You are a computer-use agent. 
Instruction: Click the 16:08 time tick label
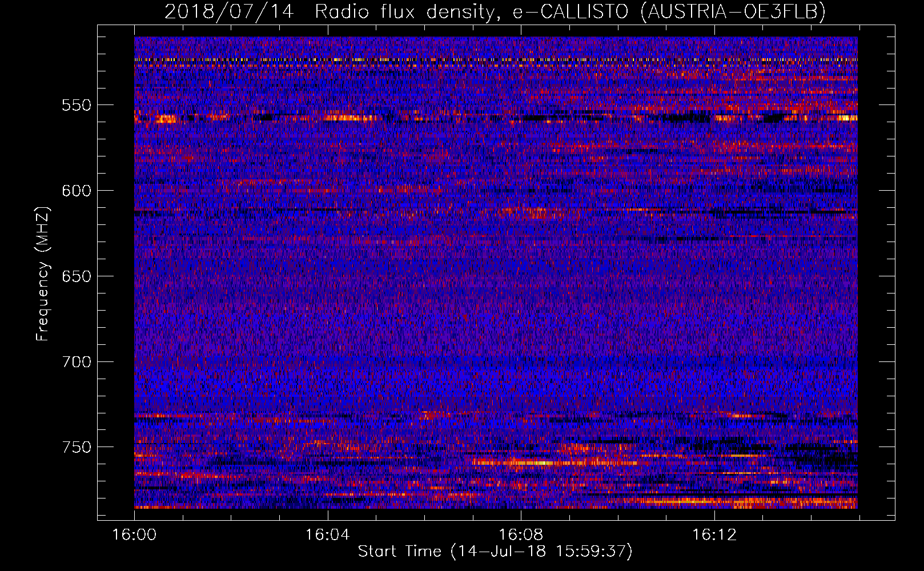521,535
